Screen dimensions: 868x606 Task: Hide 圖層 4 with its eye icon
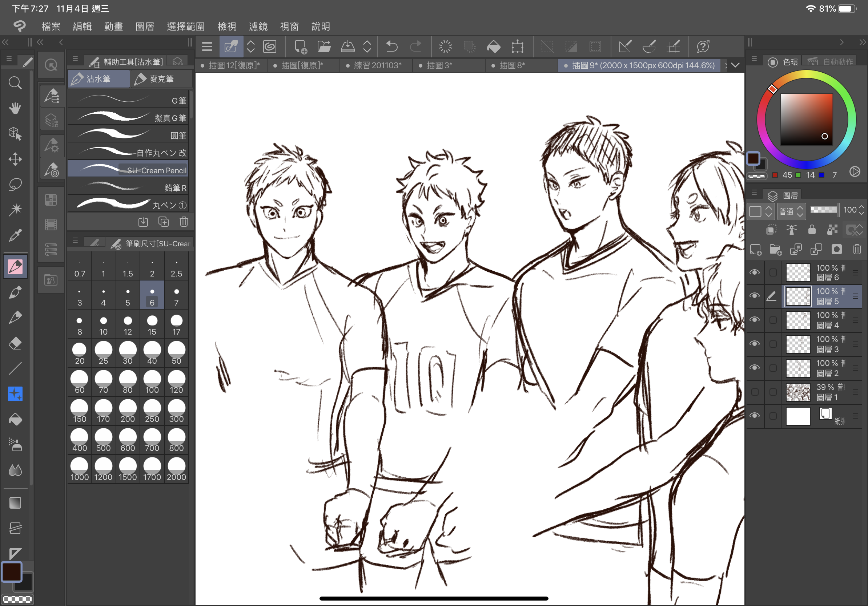[x=755, y=320]
